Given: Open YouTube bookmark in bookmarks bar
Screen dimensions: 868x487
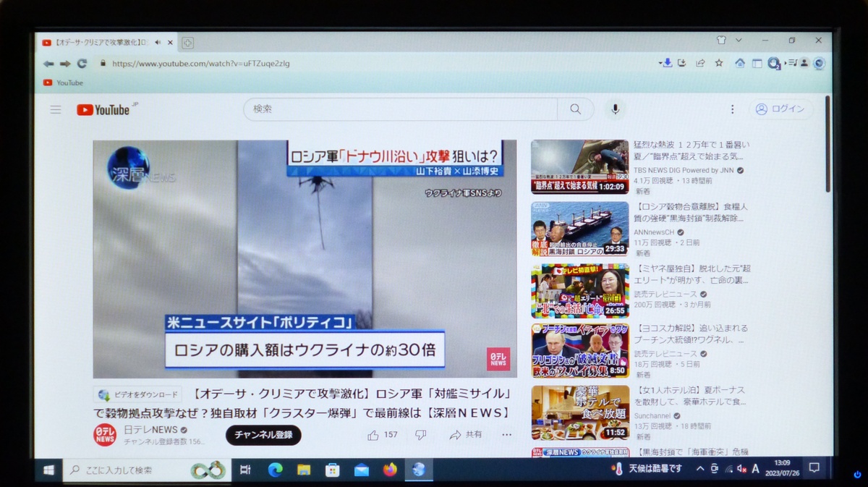Looking at the screenshot, I should (x=63, y=82).
